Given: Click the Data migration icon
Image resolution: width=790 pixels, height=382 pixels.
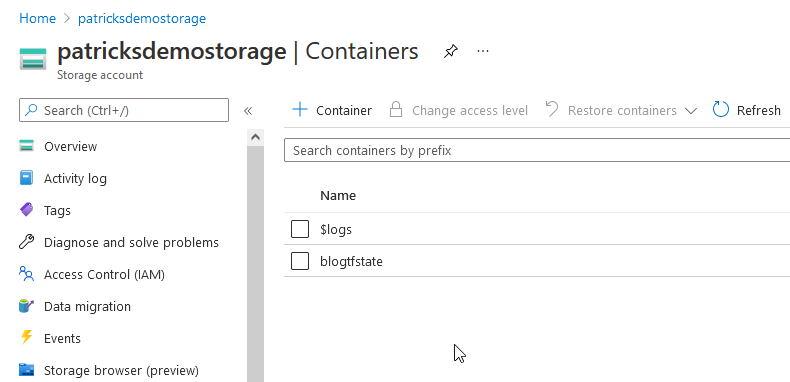Looking at the screenshot, I should 26,306.
